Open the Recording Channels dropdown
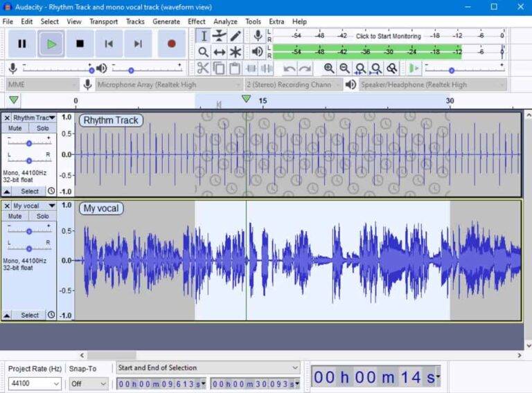This screenshot has width=532, height=393. point(293,84)
